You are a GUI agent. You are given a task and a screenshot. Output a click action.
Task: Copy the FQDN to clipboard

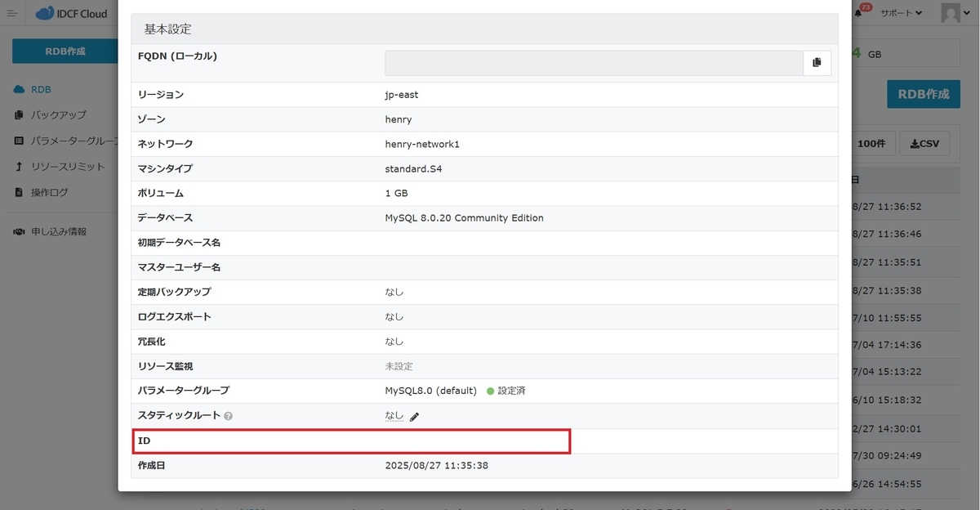pos(817,63)
